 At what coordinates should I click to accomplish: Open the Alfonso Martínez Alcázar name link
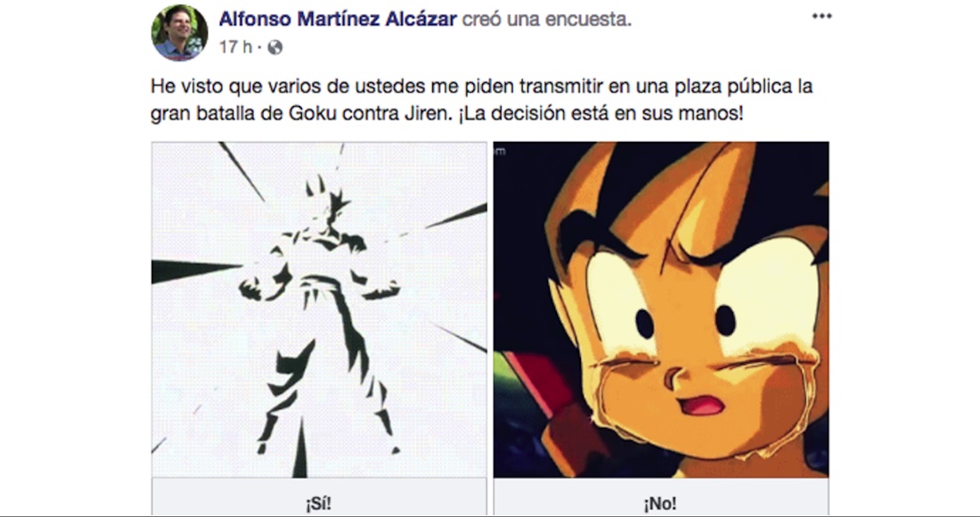(x=338, y=20)
